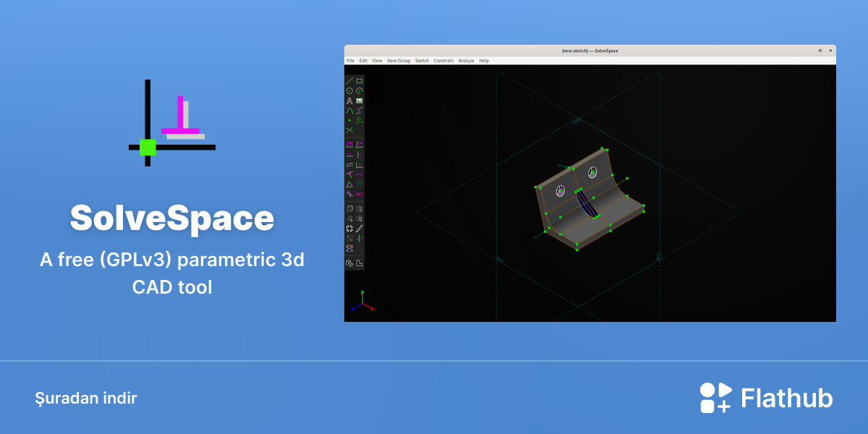Select the circle sketch tool
This screenshot has height=434, width=868.
[349, 90]
